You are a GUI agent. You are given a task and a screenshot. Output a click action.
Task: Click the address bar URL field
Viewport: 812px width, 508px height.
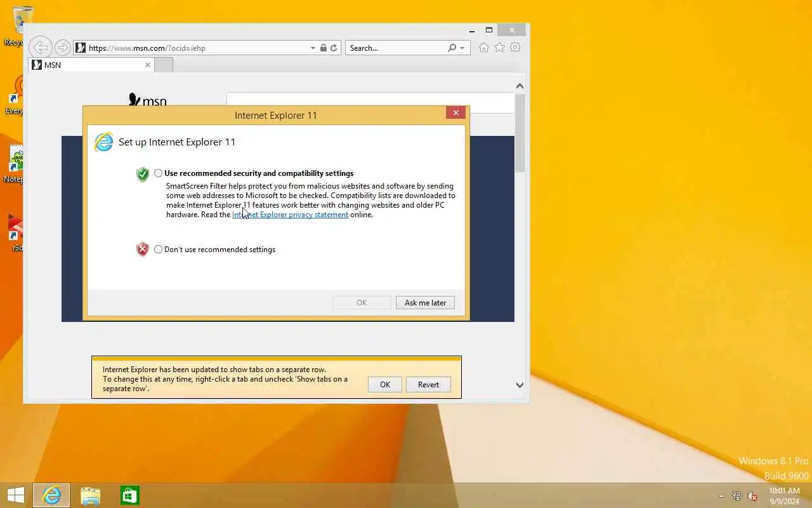pos(197,48)
